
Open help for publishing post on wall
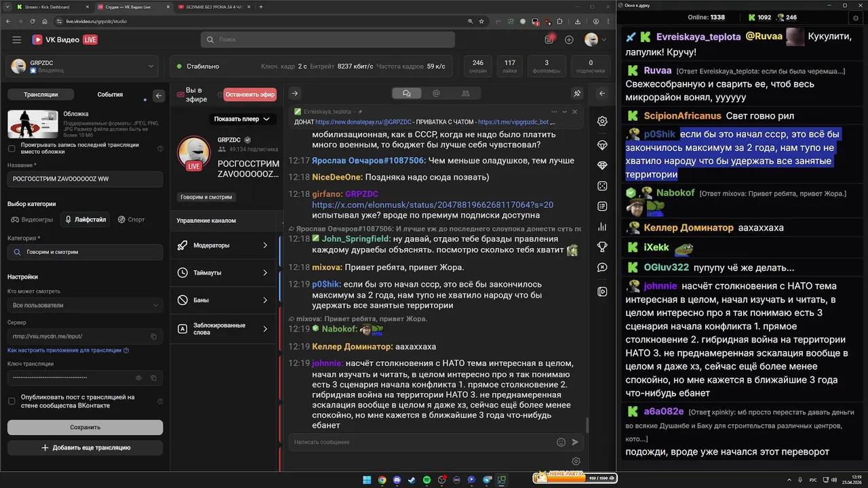point(160,401)
